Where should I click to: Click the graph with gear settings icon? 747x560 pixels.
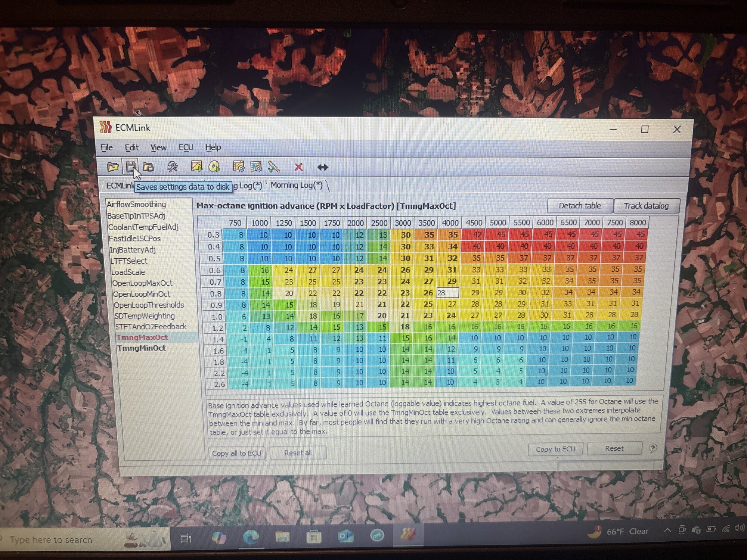pyautogui.click(x=238, y=167)
